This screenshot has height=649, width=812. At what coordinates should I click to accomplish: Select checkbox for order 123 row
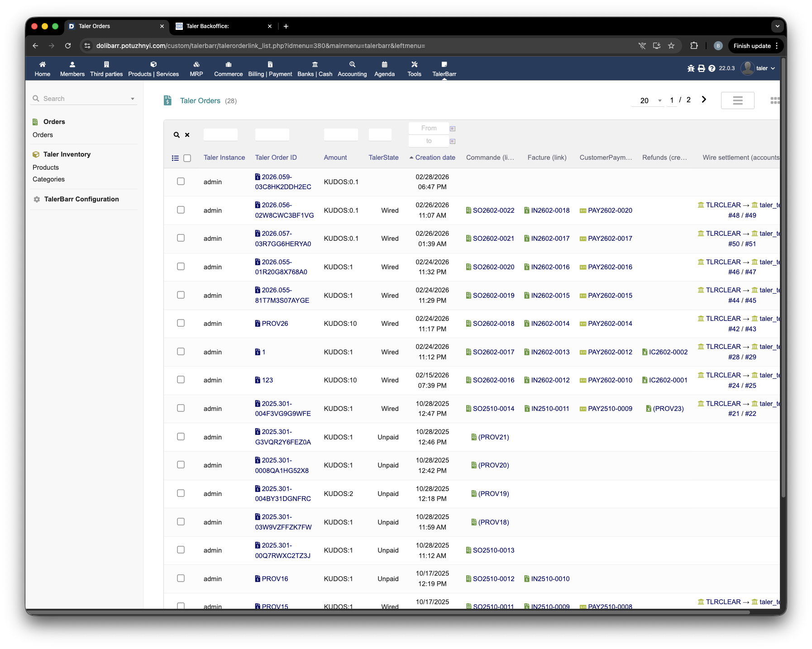tap(181, 380)
